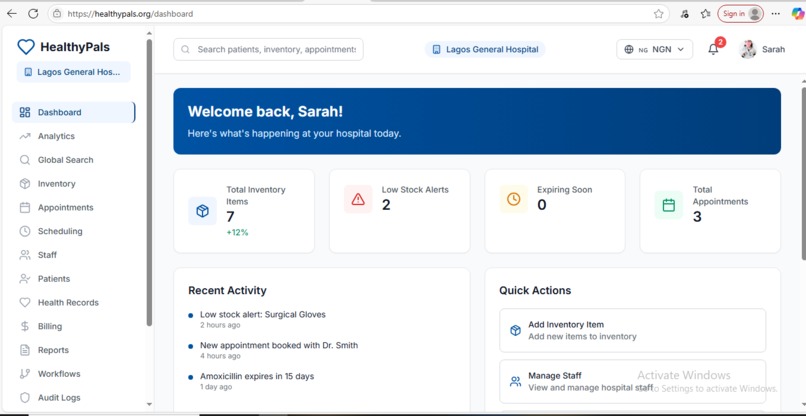Go to Scheduling page
The image size is (806, 416).
[x=74, y=231]
